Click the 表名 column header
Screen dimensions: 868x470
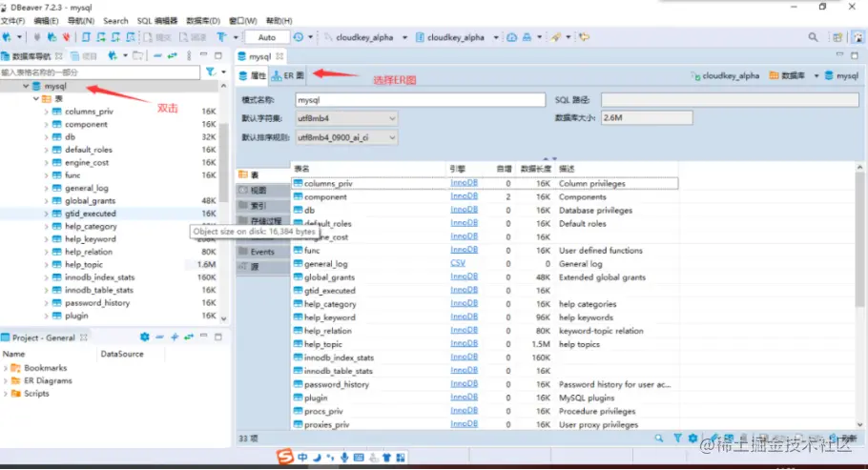pos(368,169)
